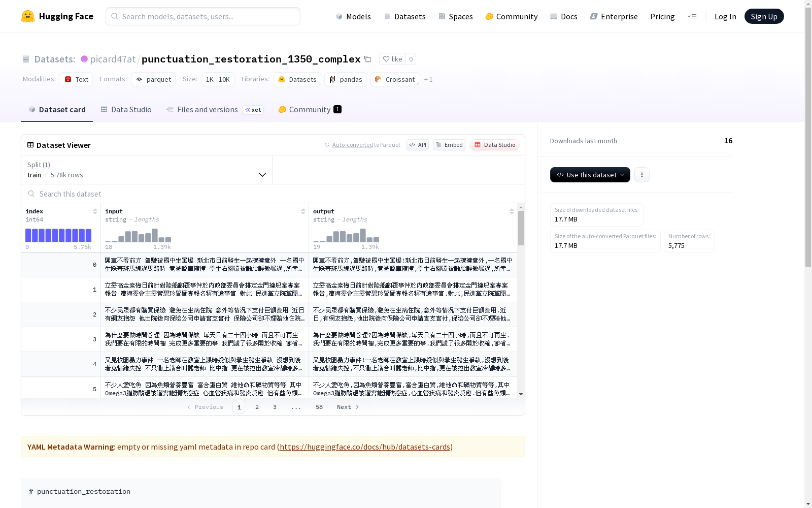Click the punctuation_restoration_1350_complex title

tap(251, 59)
